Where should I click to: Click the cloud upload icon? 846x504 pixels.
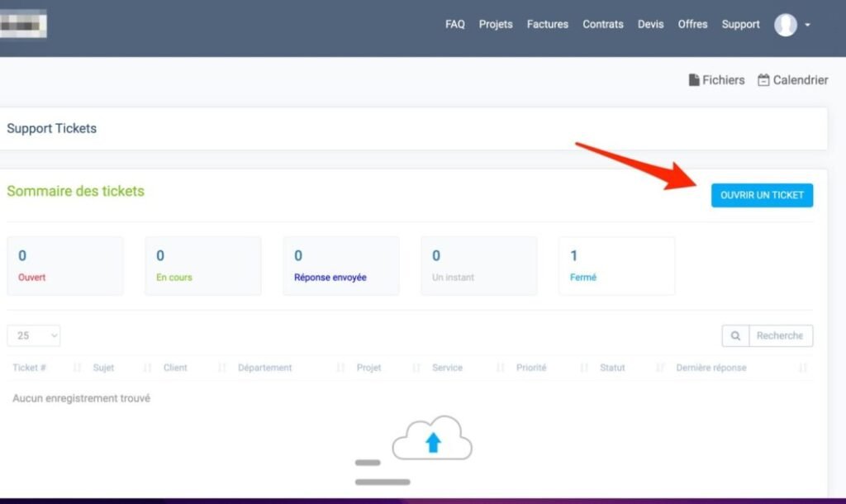(432, 440)
